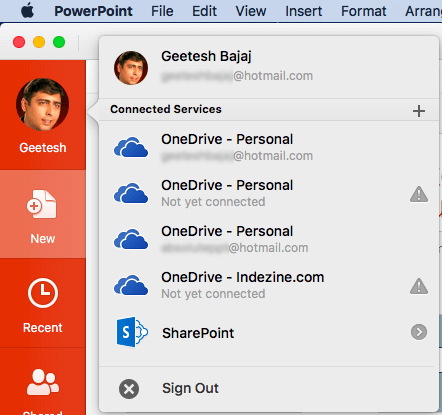Select the Geetesh Bajaj name text
The image size is (442, 415).
[x=206, y=56]
